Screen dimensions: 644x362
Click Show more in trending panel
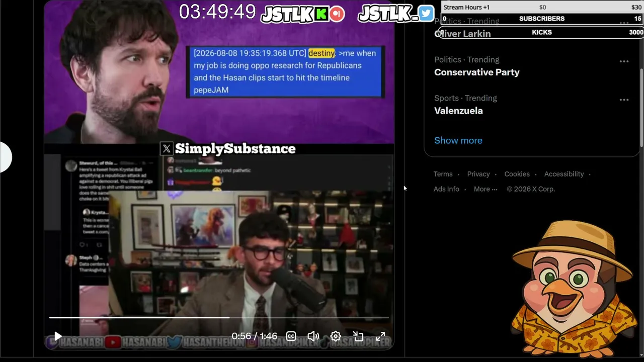(x=458, y=140)
